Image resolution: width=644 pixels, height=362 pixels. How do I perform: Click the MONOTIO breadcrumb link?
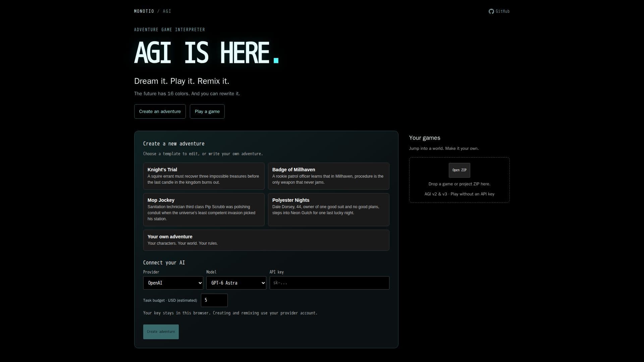coord(144,11)
